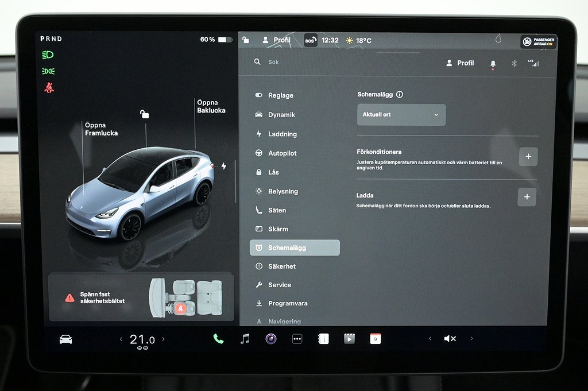This screenshot has height=391, width=588.
Task: Tap the 18°C outside temperature
Action: pyautogui.click(x=359, y=41)
